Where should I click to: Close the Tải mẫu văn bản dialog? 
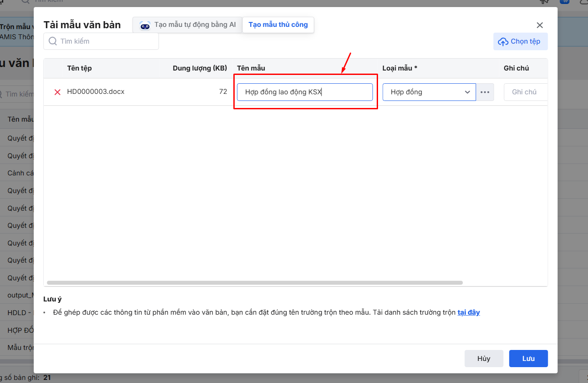click(x=539, y=25)
